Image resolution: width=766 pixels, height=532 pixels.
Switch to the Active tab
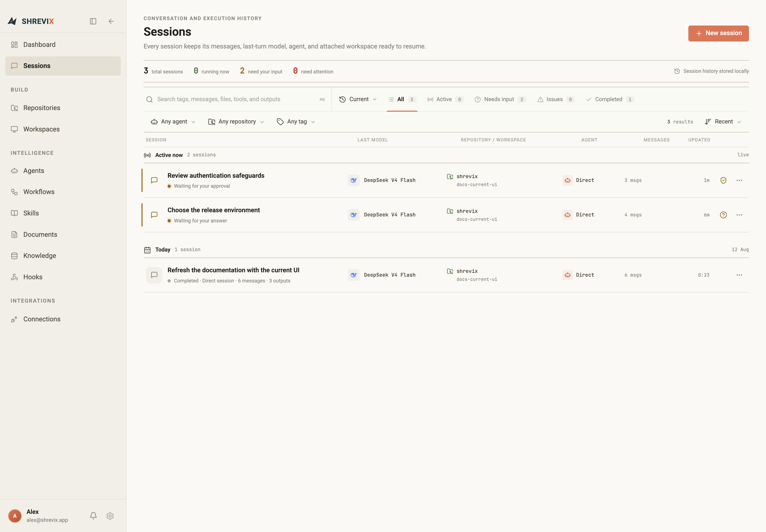click(x=445, y=99)
